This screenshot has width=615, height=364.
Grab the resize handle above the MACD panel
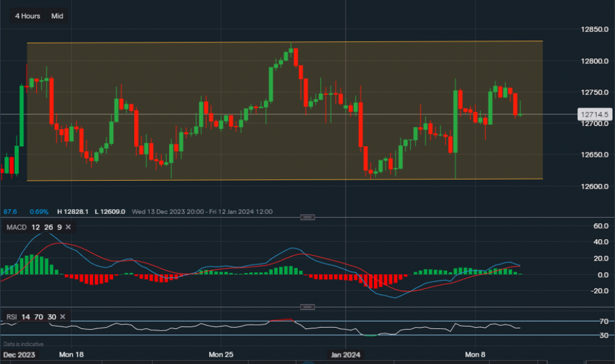click(x=307, y=217)
